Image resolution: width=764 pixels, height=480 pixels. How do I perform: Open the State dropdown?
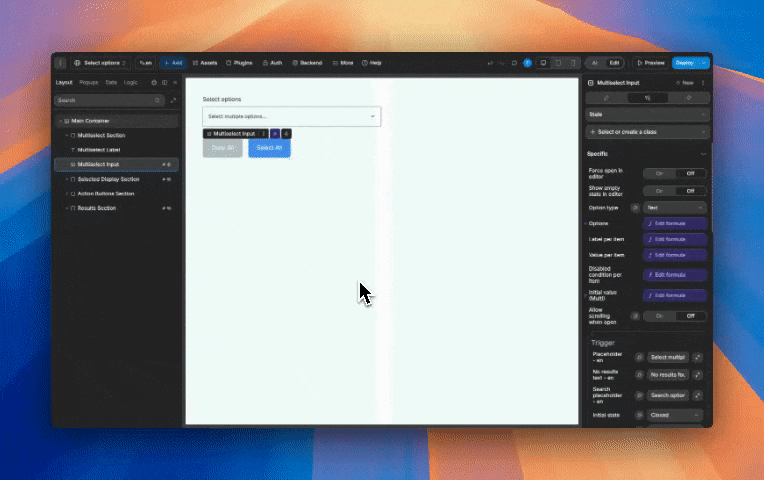coord(647,115)
